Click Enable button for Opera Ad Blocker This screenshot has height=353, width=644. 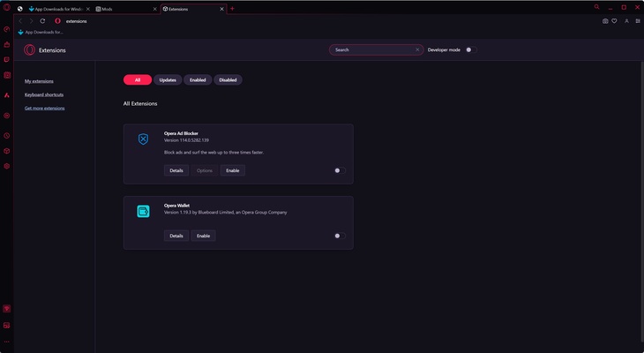point(233,170)
